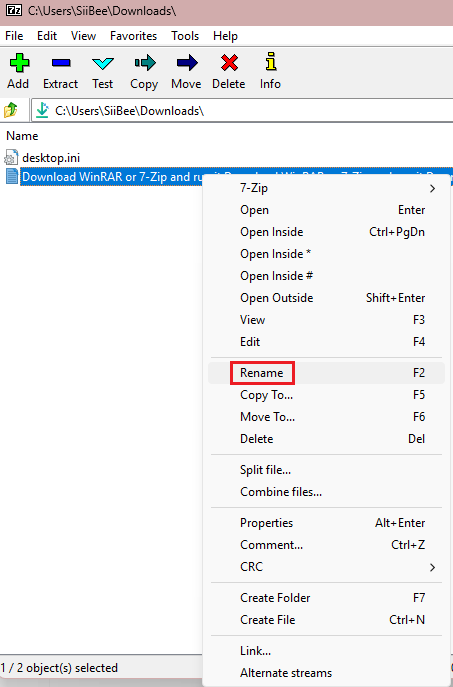The width and height of the screenshot is (453, 687).
Task: Open the Favorites menu
Action: pos(133,36)
